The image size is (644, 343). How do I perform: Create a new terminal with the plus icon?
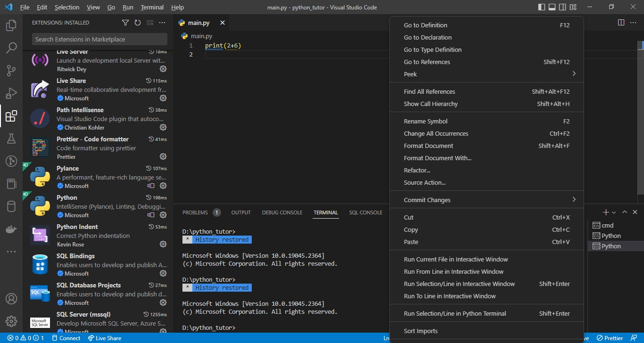(606, 212)
